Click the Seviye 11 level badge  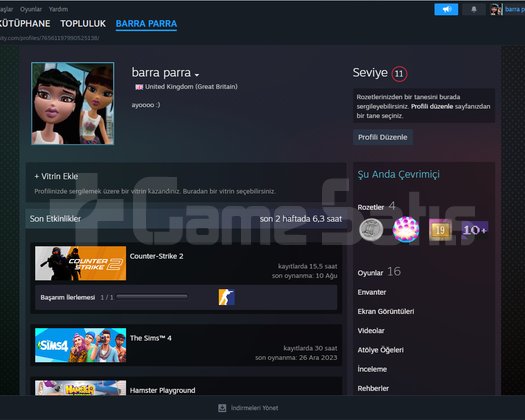tap(399, 74)
